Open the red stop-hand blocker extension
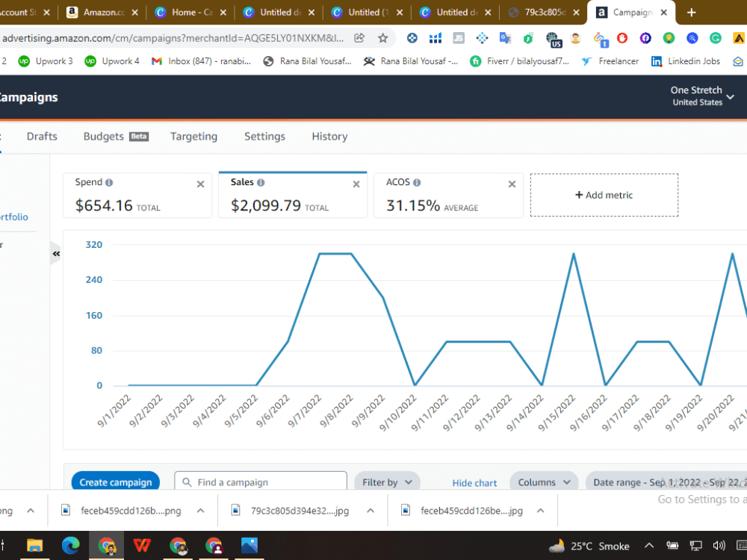This screenshot has height=560, width=747. (x=622, y=38)
